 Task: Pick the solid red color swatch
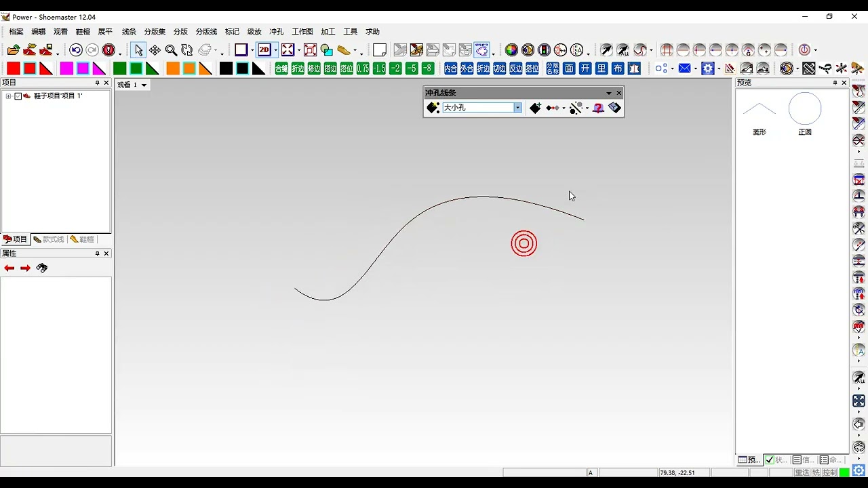(14, 68)
